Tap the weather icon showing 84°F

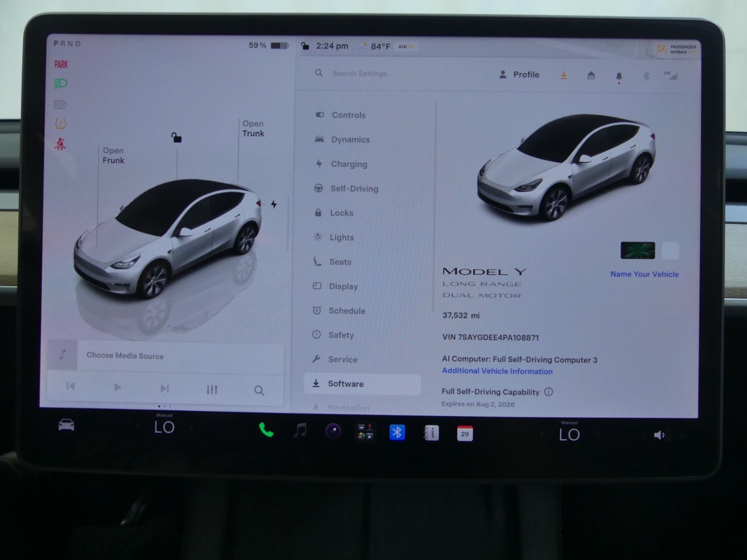pos(363,46)
